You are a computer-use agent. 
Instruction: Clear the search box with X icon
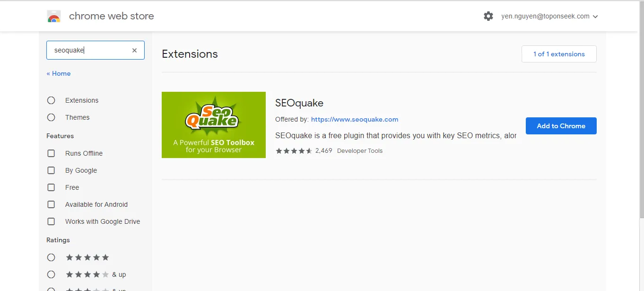click(x=134, y=50)
